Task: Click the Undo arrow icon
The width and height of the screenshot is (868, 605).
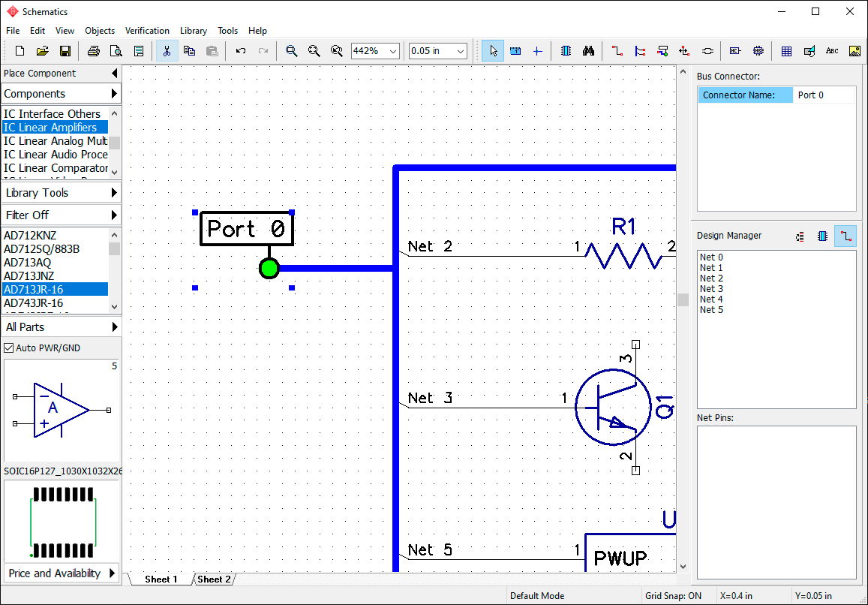Action: click(240, 51)
